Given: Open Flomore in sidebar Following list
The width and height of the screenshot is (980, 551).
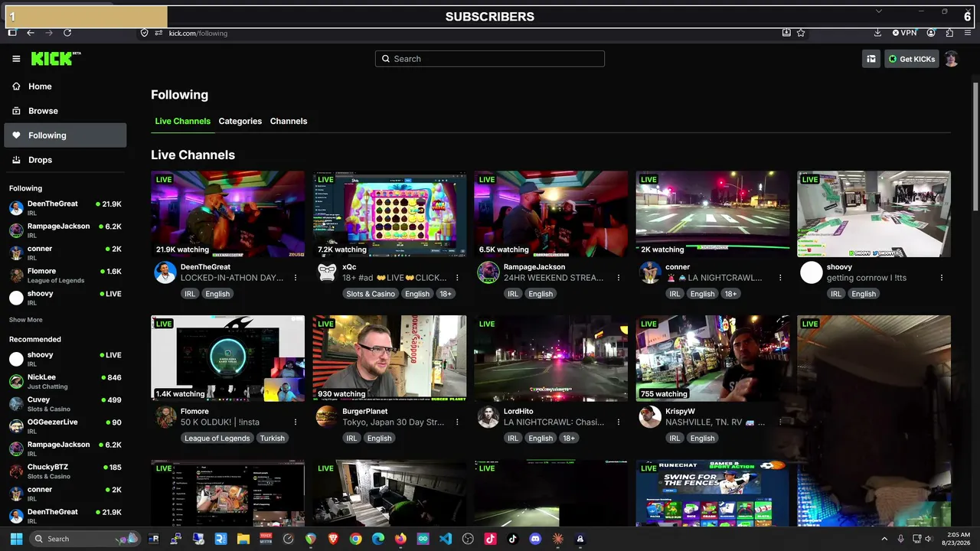Looking at the screenshot, I should click(65, 275).
